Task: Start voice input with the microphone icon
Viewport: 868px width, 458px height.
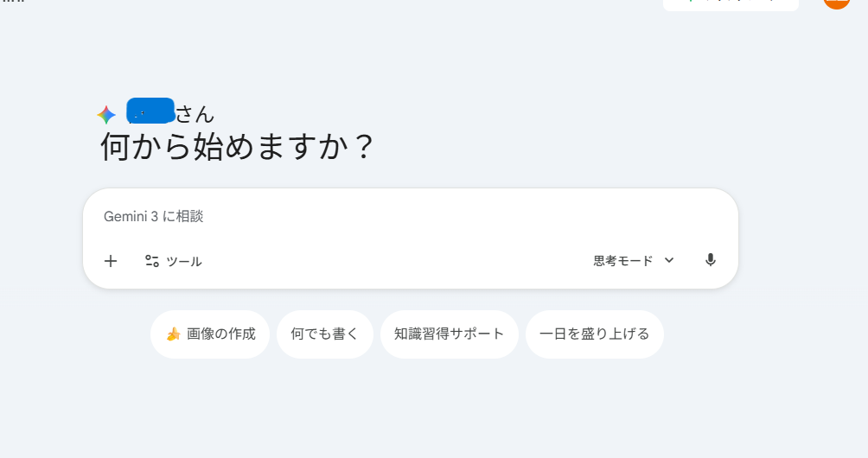Action: (x=711, y=260)
